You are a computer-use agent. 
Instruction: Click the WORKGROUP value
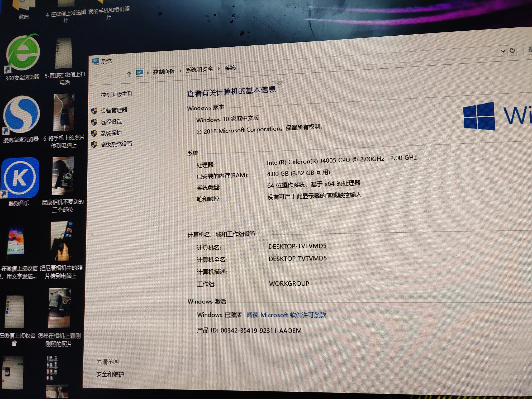click(289, 283)
